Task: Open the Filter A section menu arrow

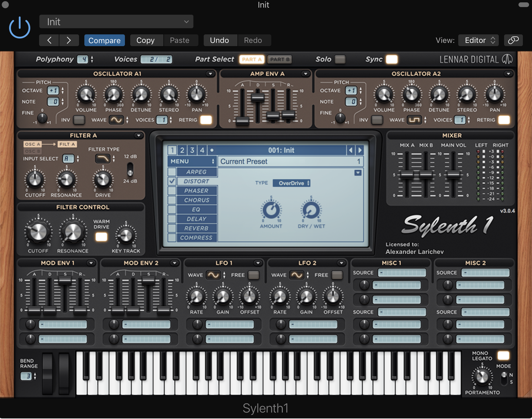Action: point(138,135)
